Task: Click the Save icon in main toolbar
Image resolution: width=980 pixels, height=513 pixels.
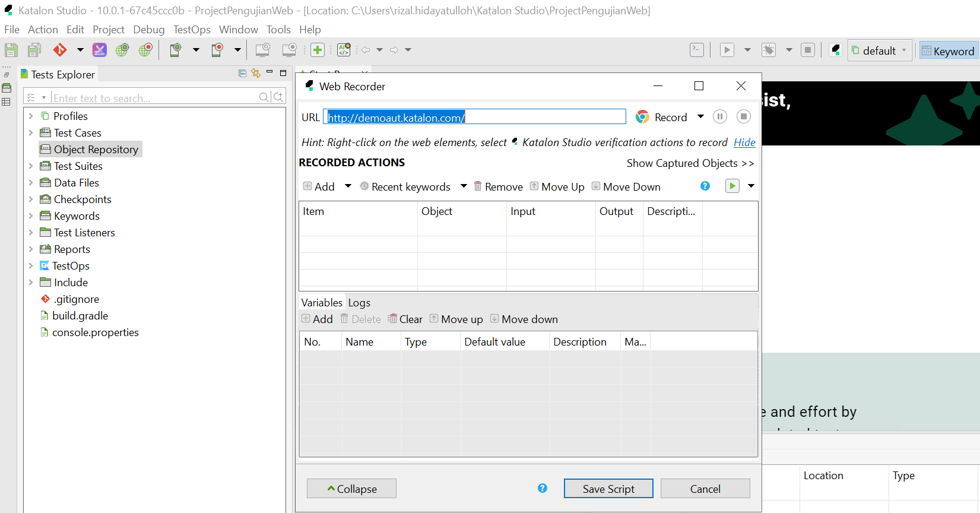Action: (11, 50)
